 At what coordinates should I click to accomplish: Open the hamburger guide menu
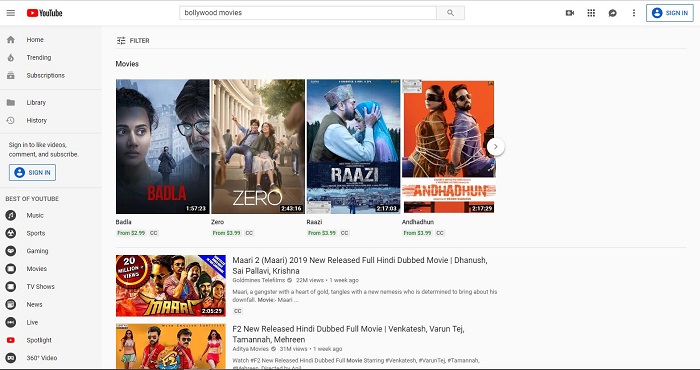(11, 13)
